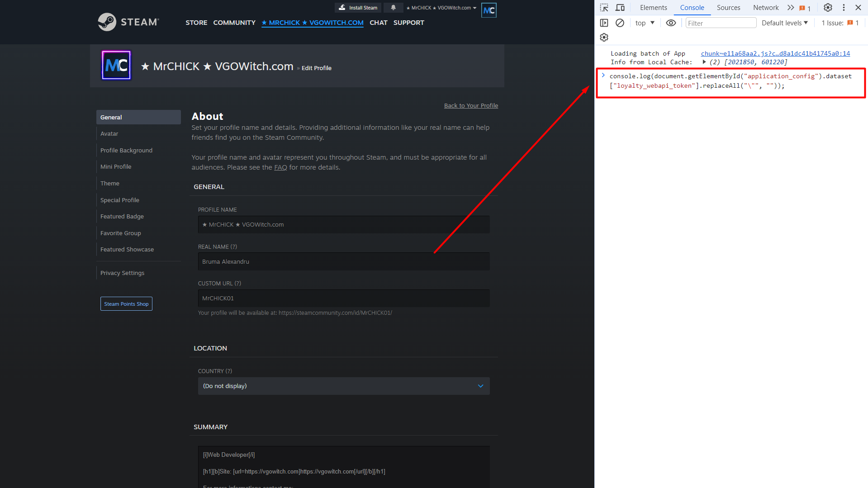The height and width of the screenshot is (488, 868).
Task: Open the Country dropdown
Action: coord(344,386)
